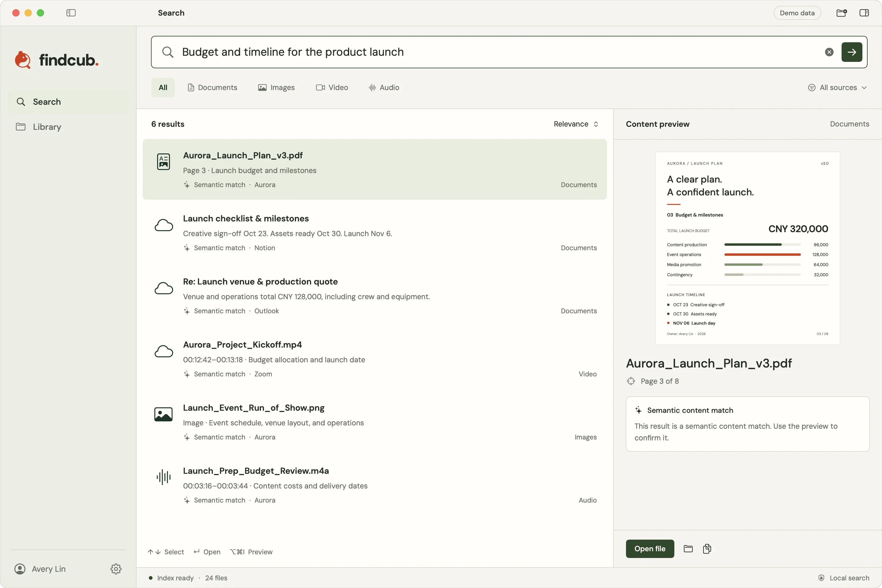
Task: Switch to the Documents filter tab
Action: point(212,87)
